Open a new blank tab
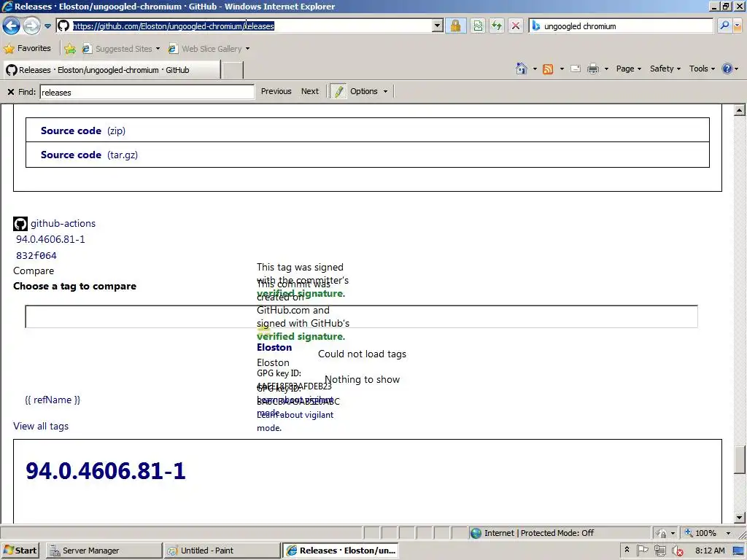The image size is (747, 560). 233,70
